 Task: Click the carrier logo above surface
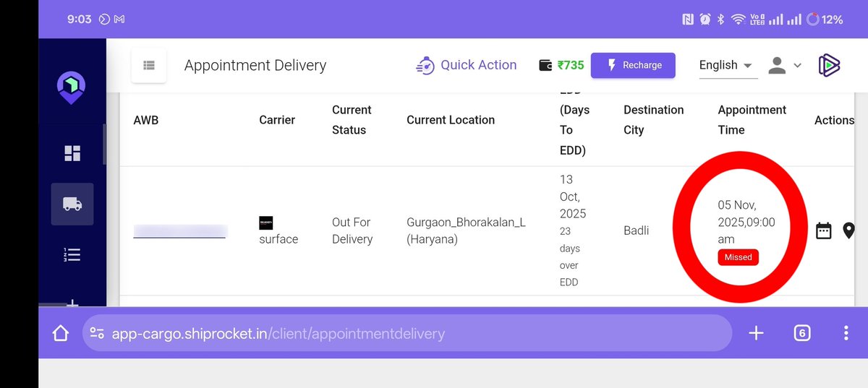266,223
